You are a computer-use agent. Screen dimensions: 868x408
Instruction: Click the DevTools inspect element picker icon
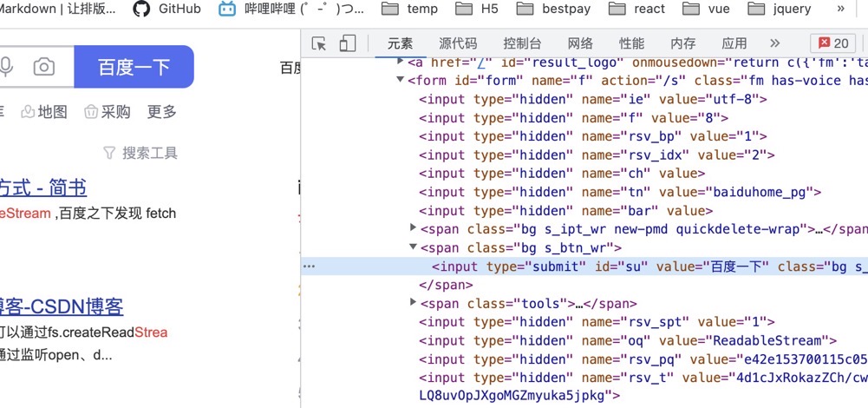[319, 43]
